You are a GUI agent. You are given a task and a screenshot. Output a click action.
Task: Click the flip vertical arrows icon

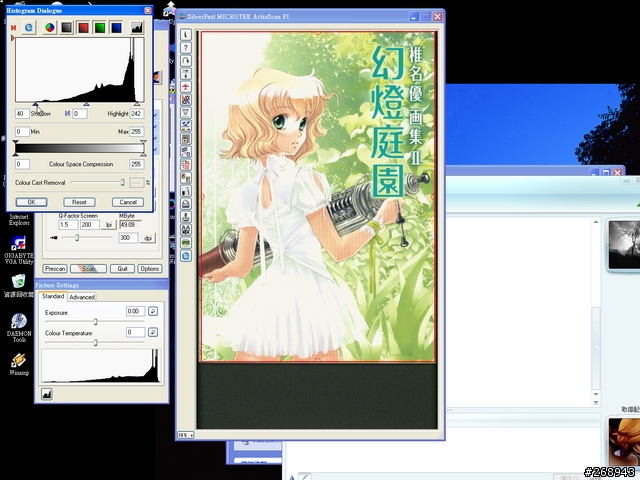(186, 74)
